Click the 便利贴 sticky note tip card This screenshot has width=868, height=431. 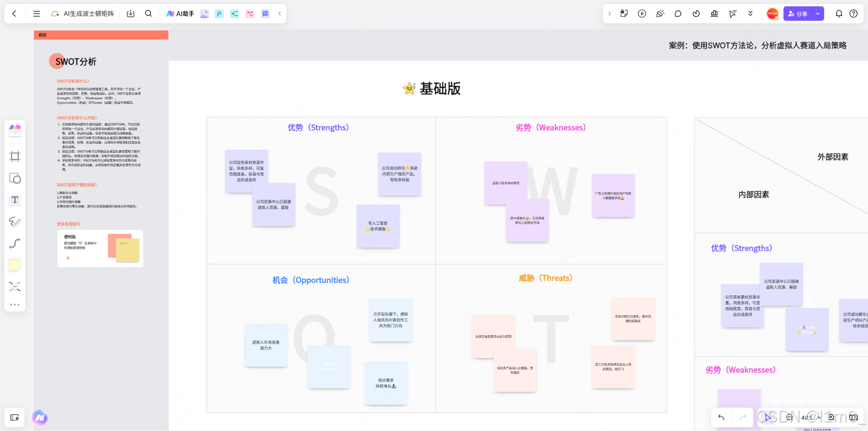100,248
